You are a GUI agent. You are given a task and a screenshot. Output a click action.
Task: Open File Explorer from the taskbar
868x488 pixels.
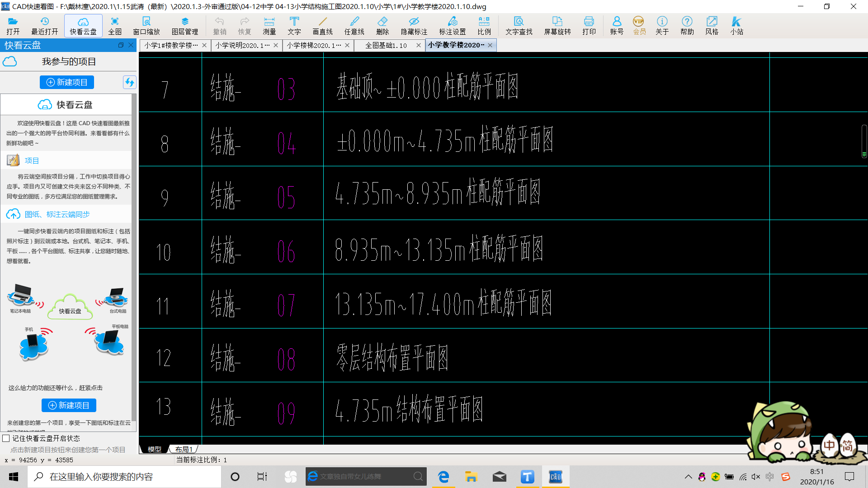(x=471, y=477)
